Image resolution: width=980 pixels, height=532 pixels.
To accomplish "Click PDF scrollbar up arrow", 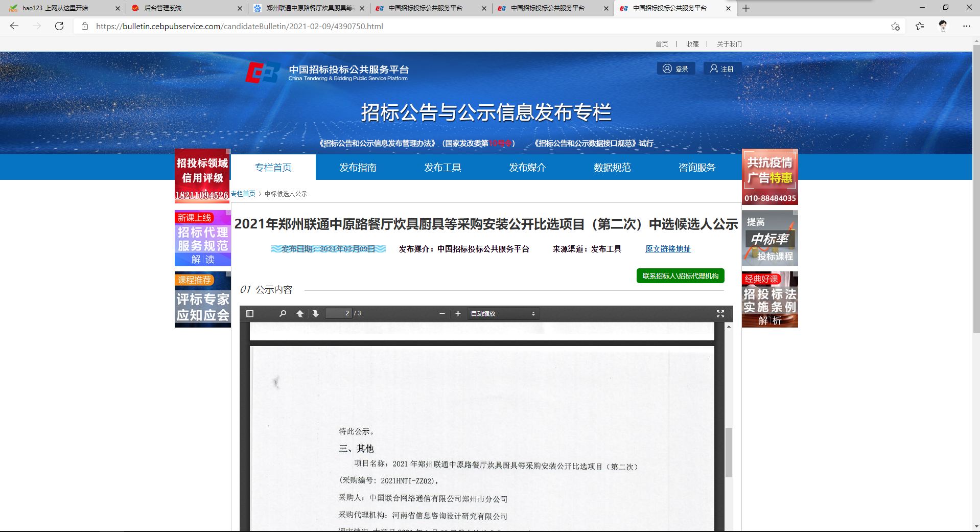I will point(729,326).
